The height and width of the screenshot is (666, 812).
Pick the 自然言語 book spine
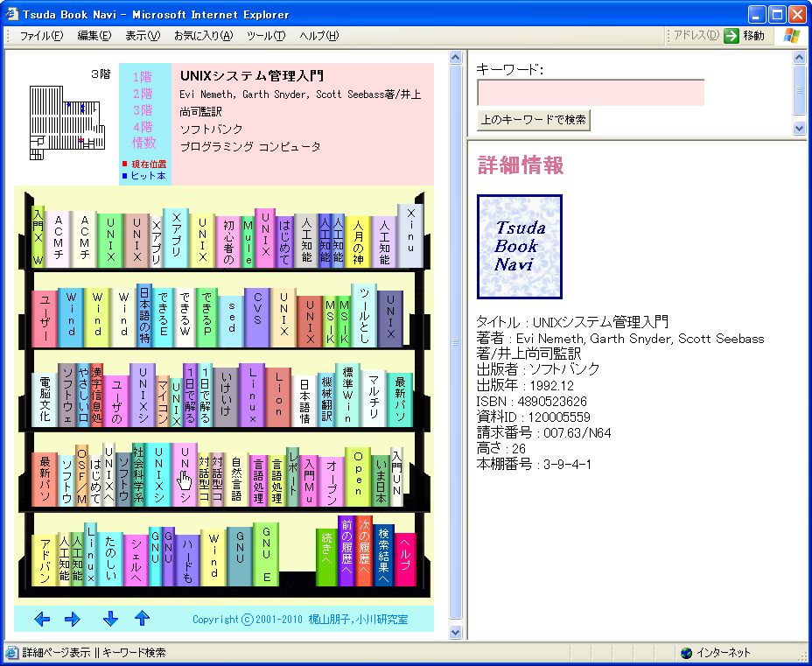236,479
